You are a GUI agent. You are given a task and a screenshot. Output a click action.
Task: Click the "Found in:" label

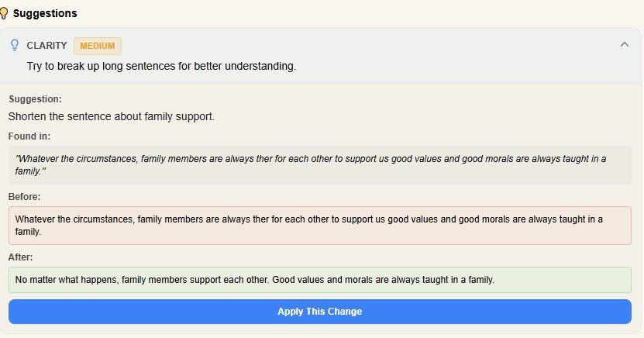29,136
